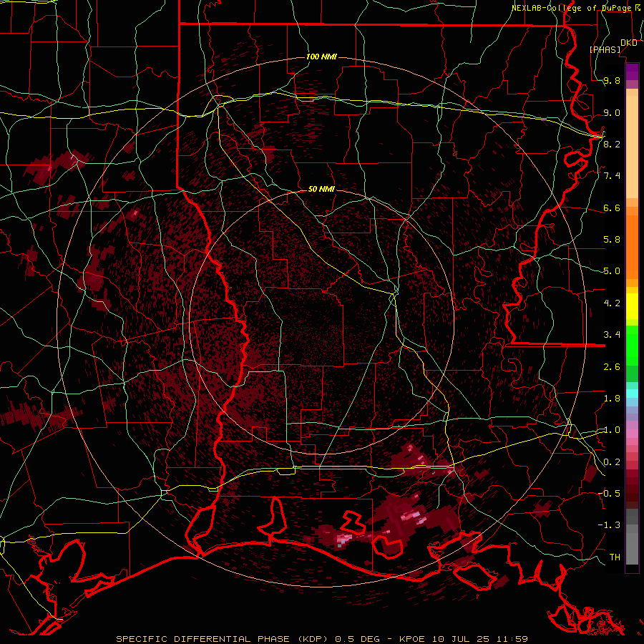
Task: Click the -1.3 value on color scale
Action: [x=609, y=525]
